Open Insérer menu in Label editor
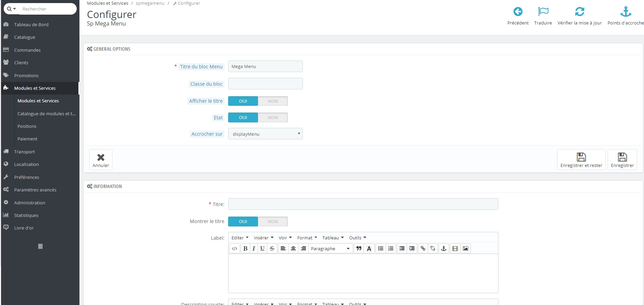644x305 pixels. 263,238
